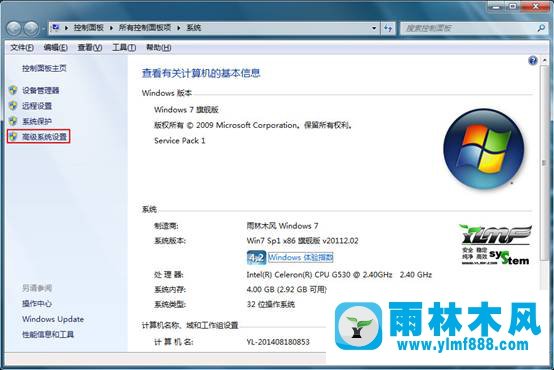The width and height of the screenshot is (554, 370).
Task: Click the Back navigation arrow
Action: click(14, 28)
